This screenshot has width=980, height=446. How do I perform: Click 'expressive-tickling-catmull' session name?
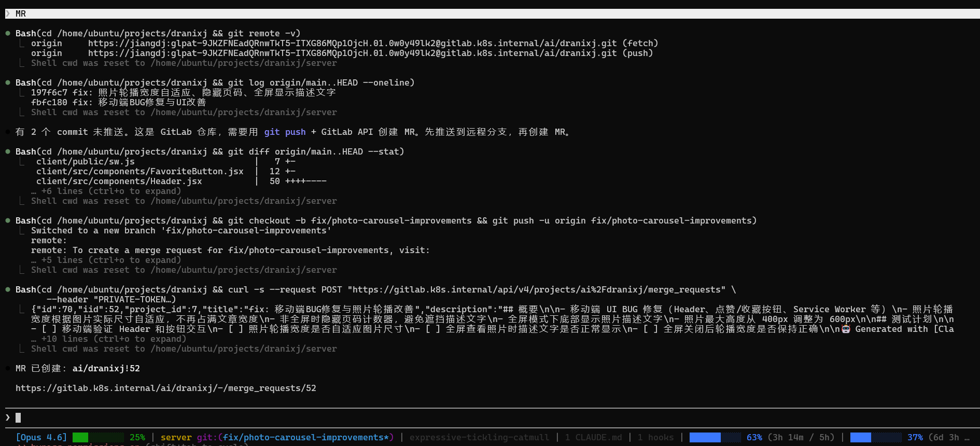480,437
